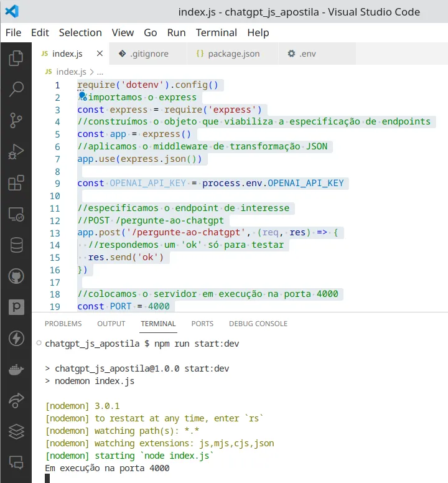The width and height of the screenshot is (448, 483).
Task: Click line number 9 in gutter
Action: pos(57,184)
